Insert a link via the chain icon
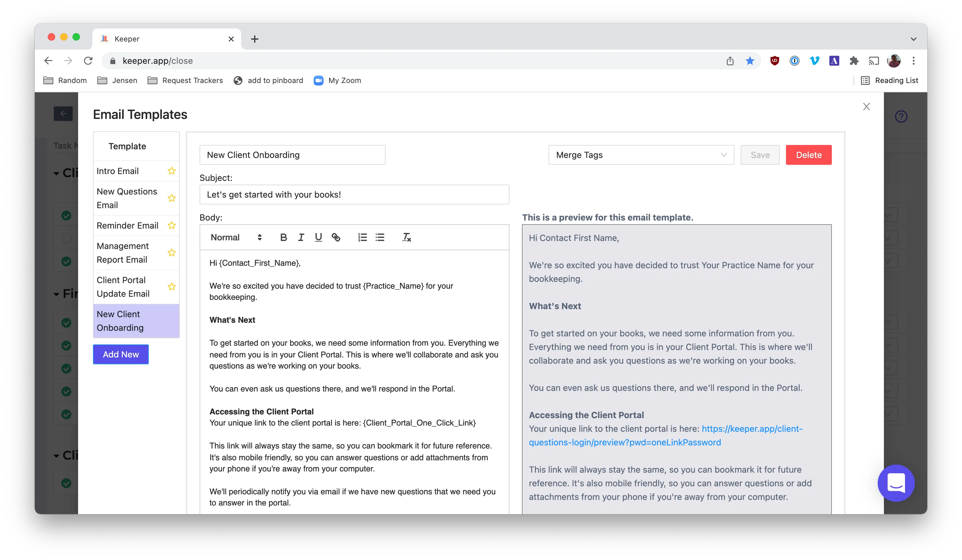Screen dimensions: 962x560 pos(336,237)
